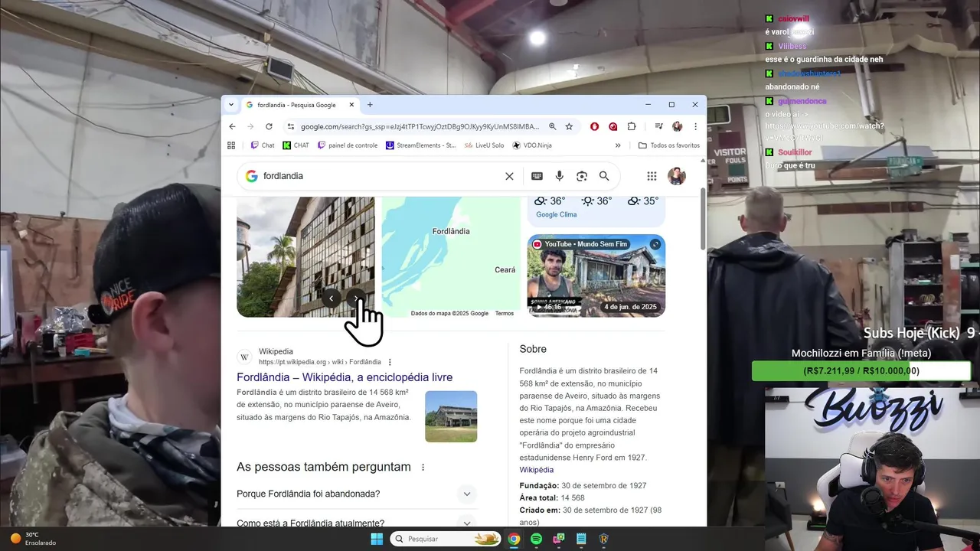
Task: Submit search with magnifier icon
Action: point(604,176)
